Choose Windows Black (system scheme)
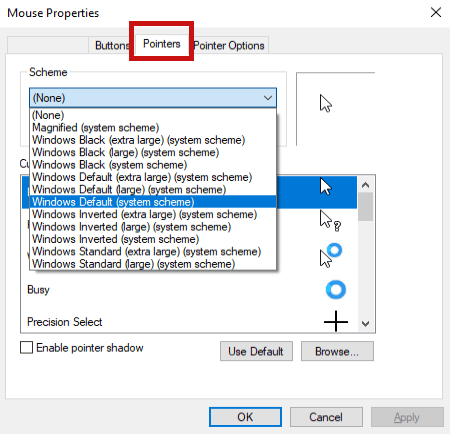Screen dimensions: 450x434 (153, 165)
